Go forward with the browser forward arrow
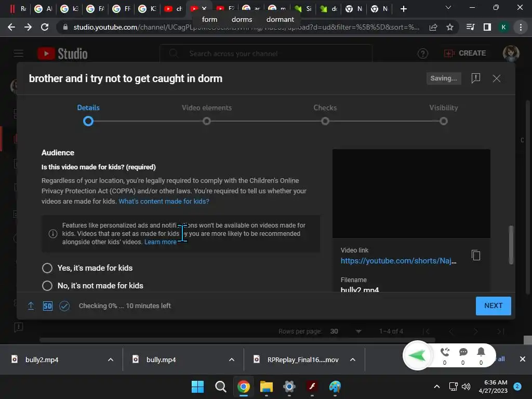This screenshot has width=532, height=399. pos(28,27)
